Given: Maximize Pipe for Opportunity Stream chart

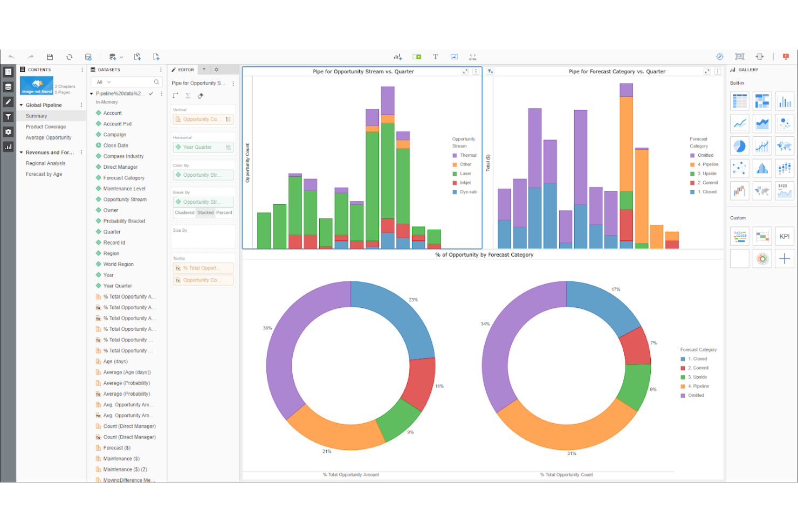Looking at the screenshot, I should 465,71.
